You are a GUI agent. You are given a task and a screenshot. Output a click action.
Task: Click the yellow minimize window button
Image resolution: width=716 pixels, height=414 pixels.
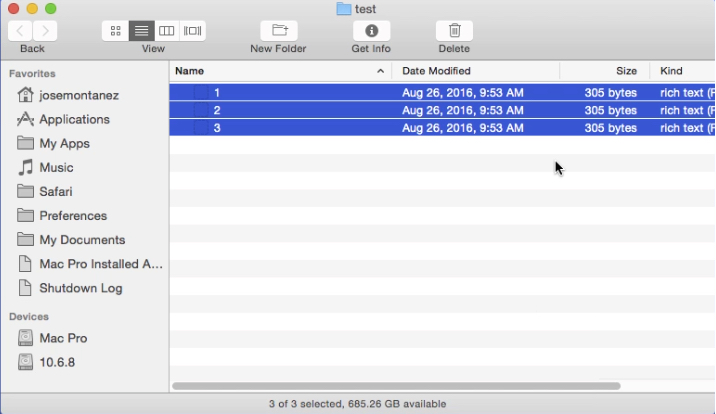click(x=32, y=8)
